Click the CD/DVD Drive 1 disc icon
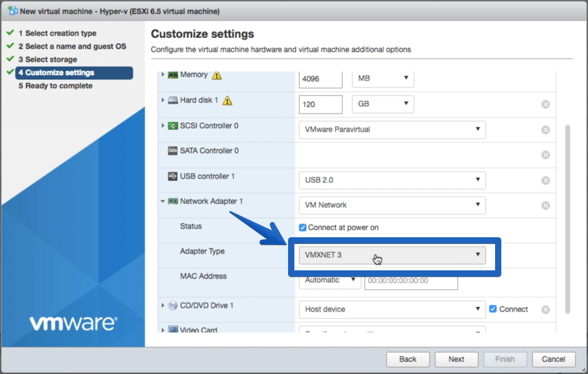 click(x=173, y=305)
